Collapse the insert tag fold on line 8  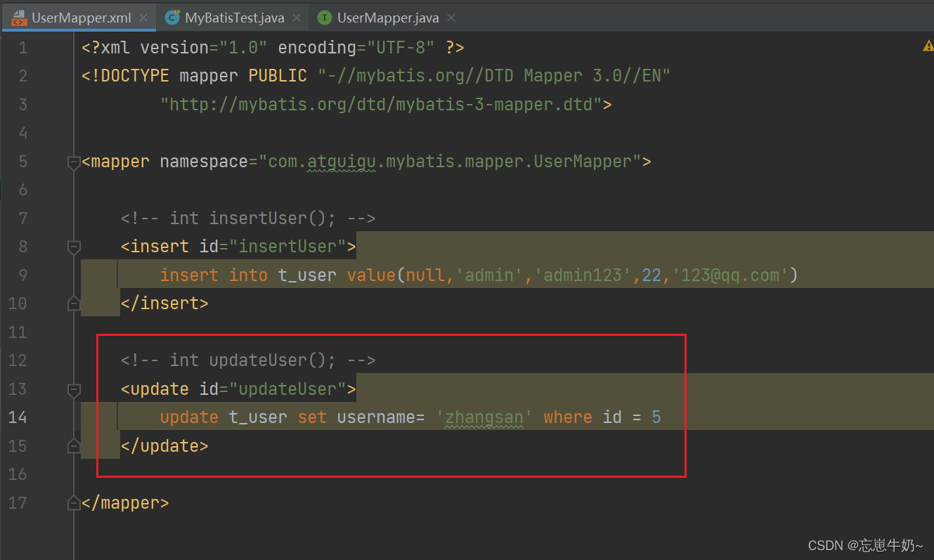73,247
